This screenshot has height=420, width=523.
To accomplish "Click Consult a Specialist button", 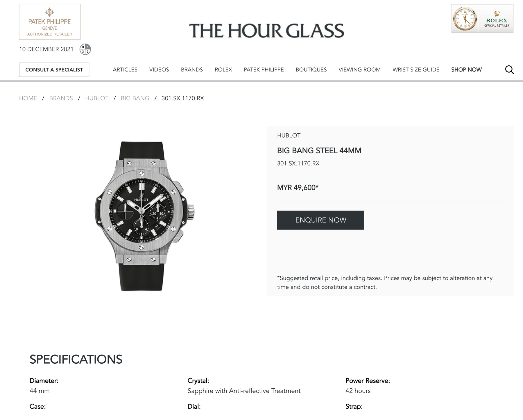I will [x=54, y=70].
